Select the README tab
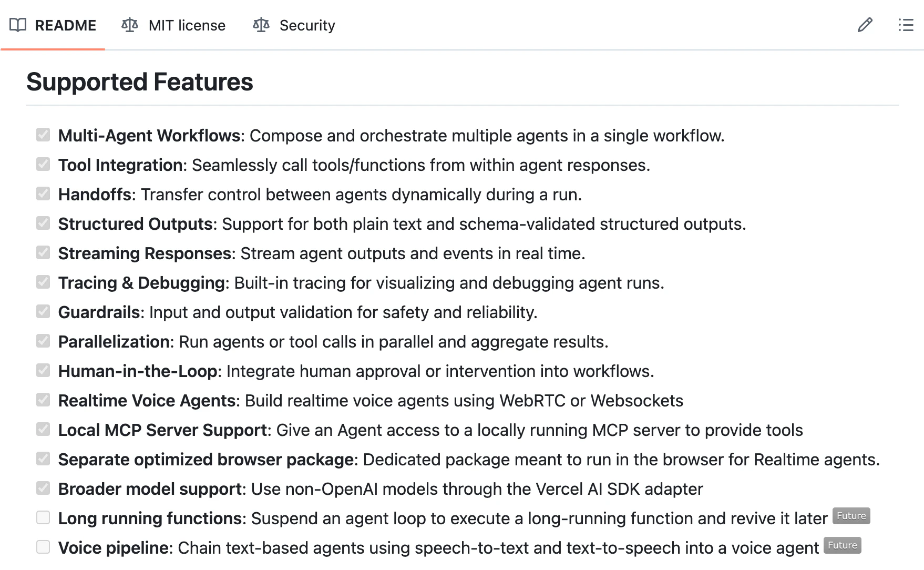The height and width of the screenshot is (570, 924). 53,25
